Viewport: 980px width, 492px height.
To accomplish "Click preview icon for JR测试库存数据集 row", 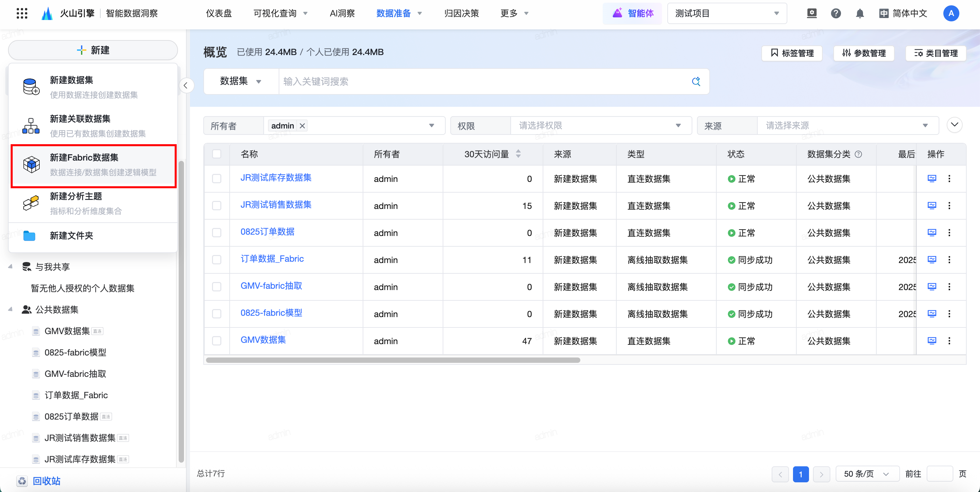I will [932, 179].
